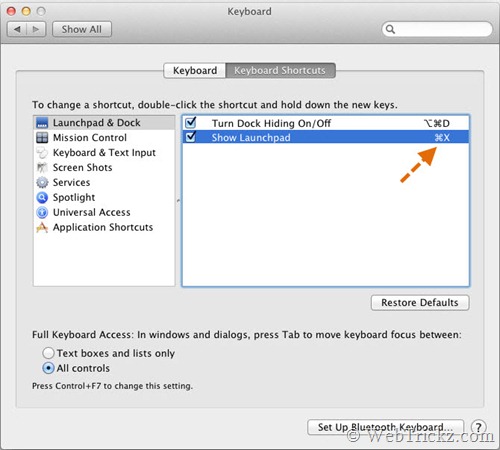This screenshot has width=500, height=450.
Task: Select the Services row label
Action: 71,182
